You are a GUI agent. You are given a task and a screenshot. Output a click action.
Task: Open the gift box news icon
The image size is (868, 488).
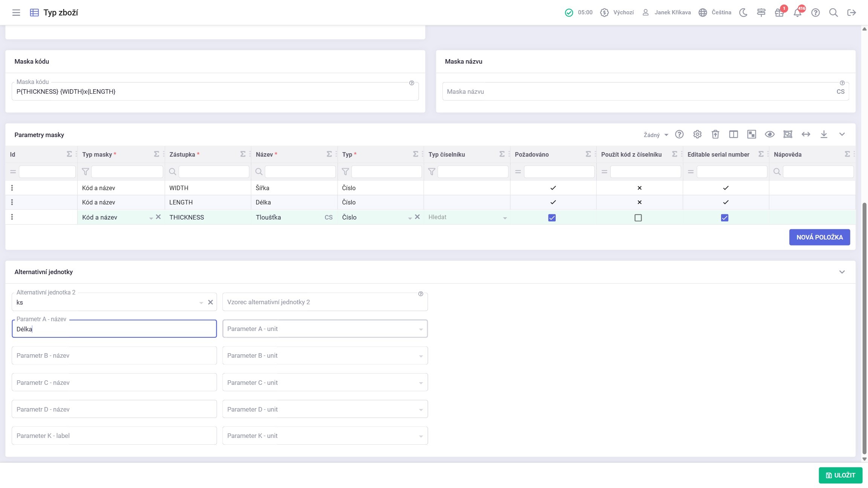point(779,13)
